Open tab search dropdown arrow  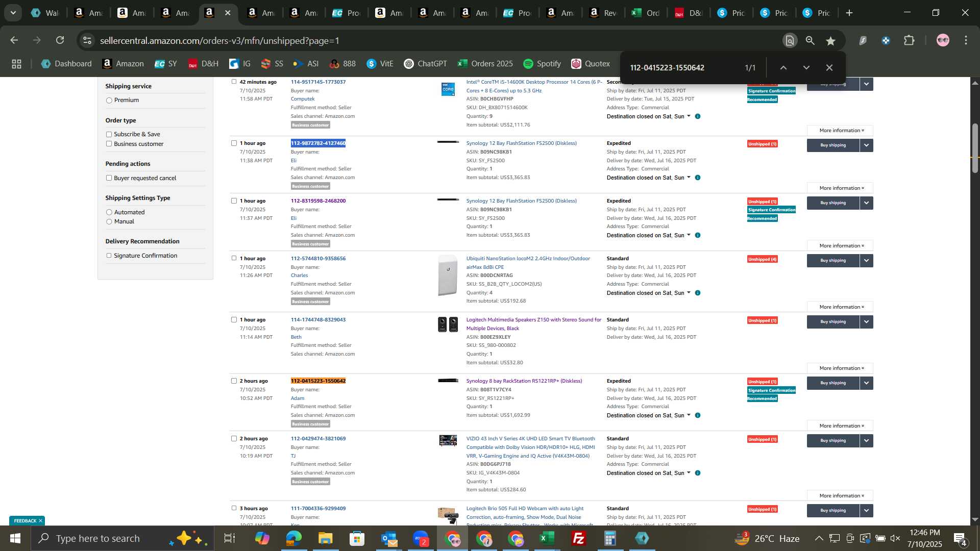(x=13, y=13)
